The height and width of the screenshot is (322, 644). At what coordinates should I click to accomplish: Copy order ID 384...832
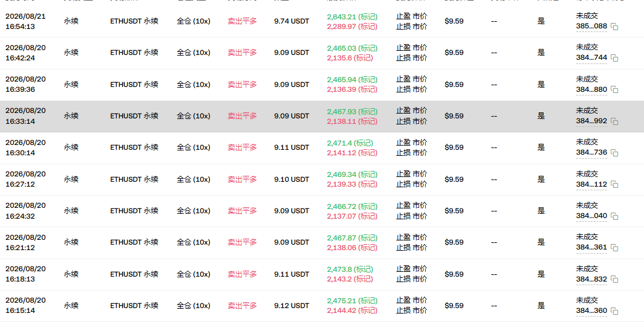click(614, 279)
